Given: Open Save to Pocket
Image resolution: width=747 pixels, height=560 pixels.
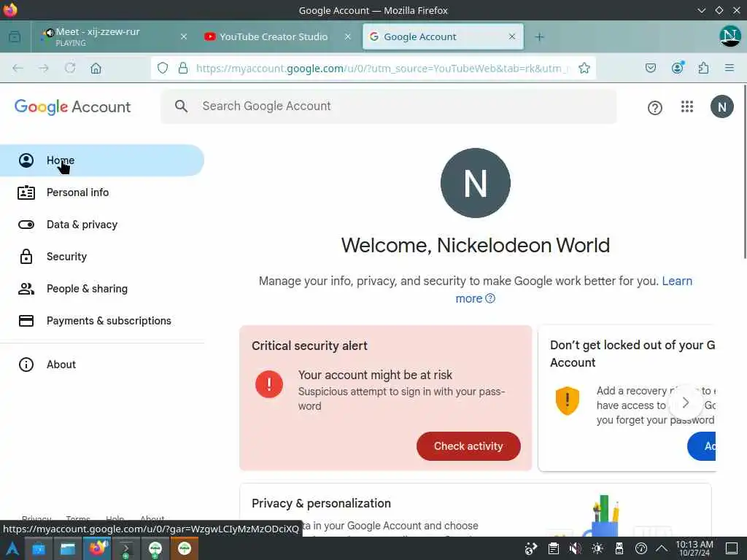Looking at the screenshot, I should pos(650,68).
